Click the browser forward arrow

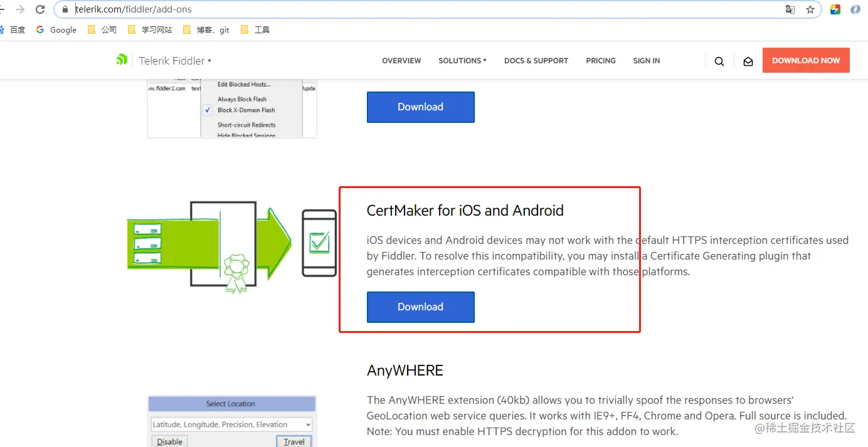pyautogui.click(x=19, y=9)
